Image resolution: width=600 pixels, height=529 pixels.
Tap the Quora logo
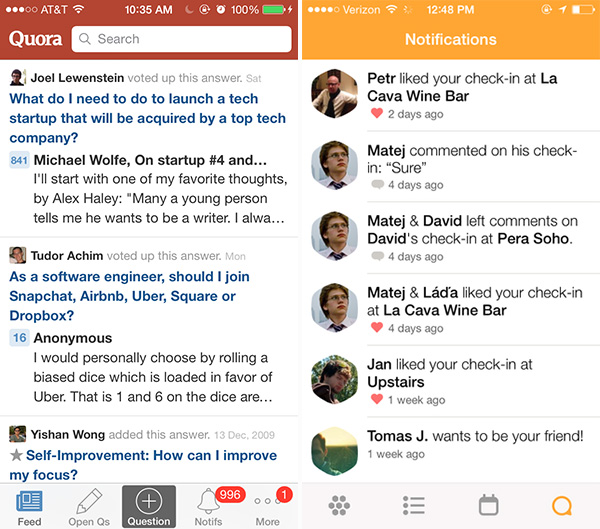(x=35, y=39)
